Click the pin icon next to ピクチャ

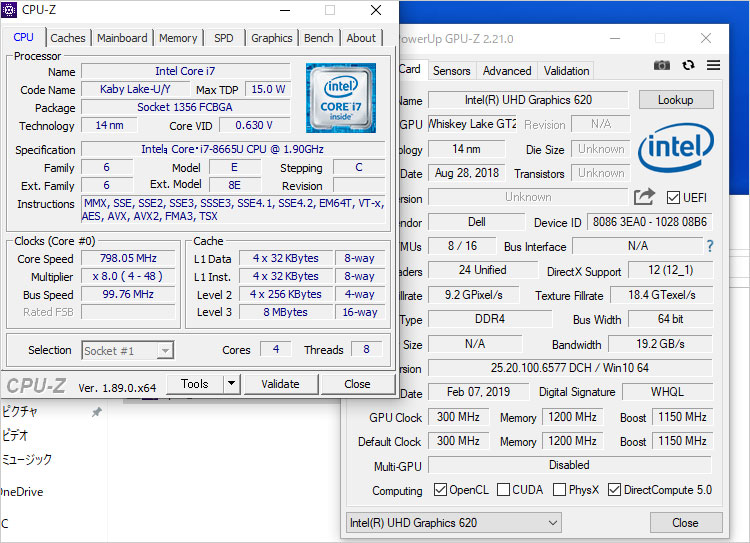[x=97, y=412]
